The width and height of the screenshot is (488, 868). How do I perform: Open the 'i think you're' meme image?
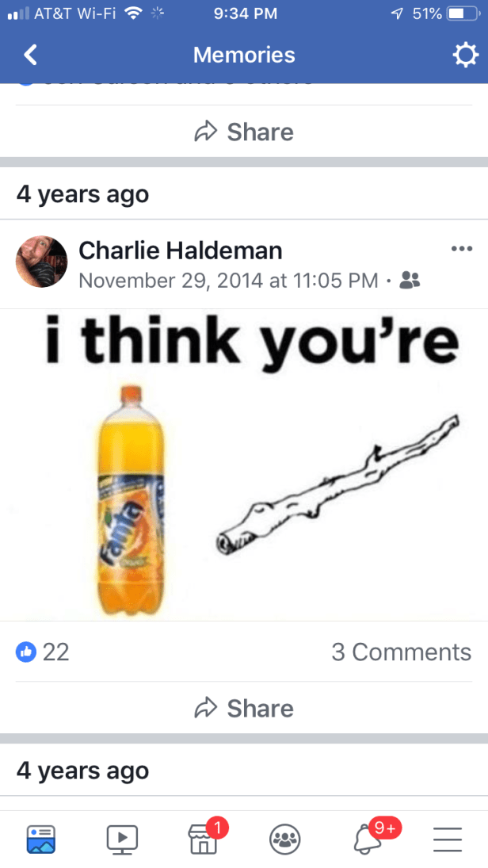click(x=244, y=465)
